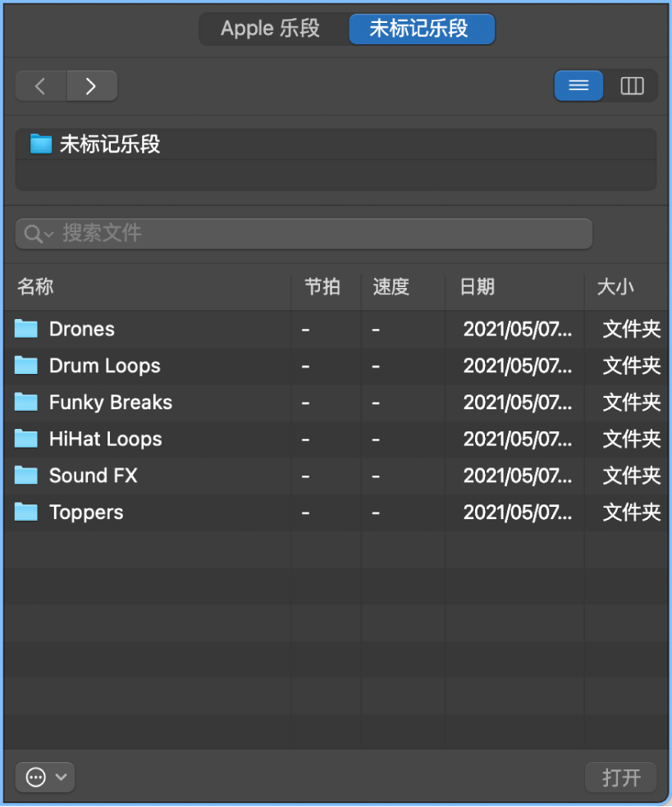Click the back navigation arrow

(39, 85)
